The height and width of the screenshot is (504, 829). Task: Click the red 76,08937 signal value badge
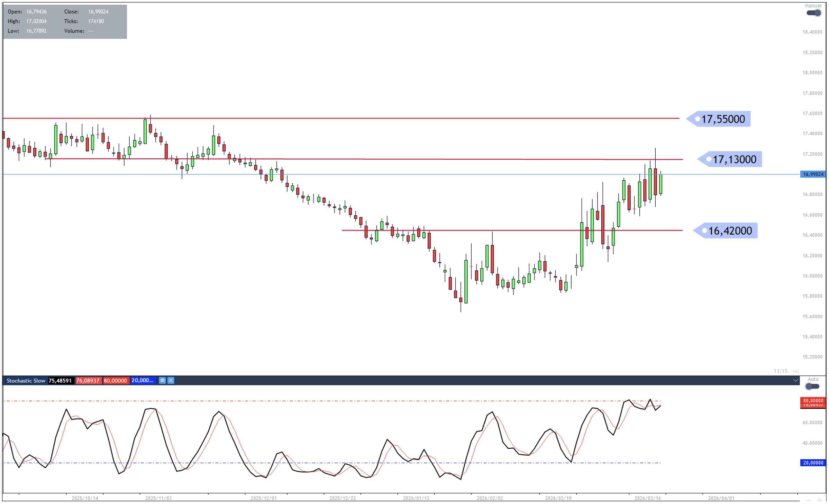(88, 381)
